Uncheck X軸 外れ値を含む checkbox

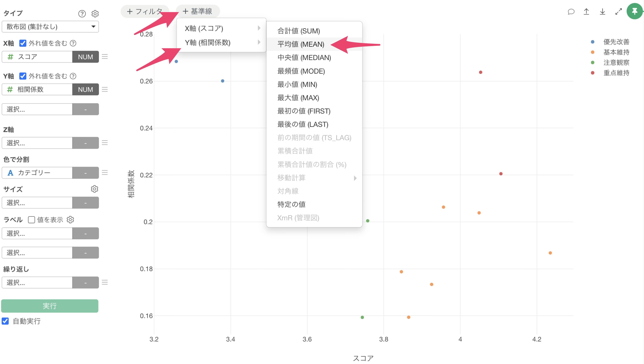coord(23,43)
